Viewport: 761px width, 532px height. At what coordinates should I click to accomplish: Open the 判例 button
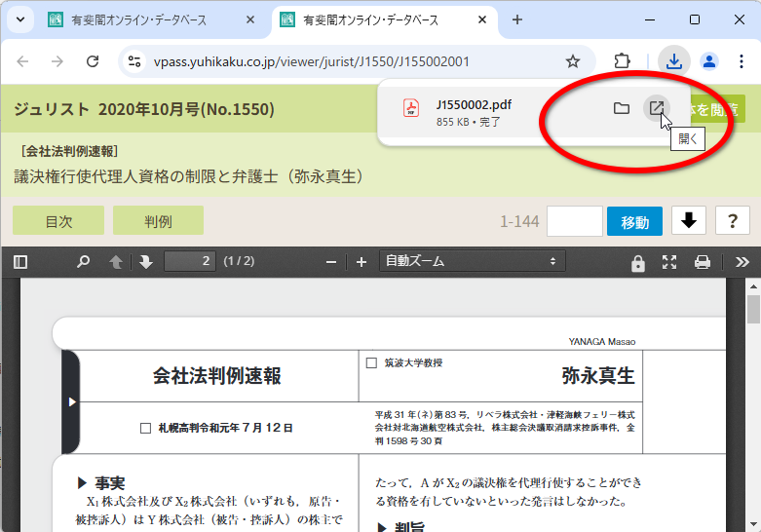pyautogui.click(x=158, y=221)
